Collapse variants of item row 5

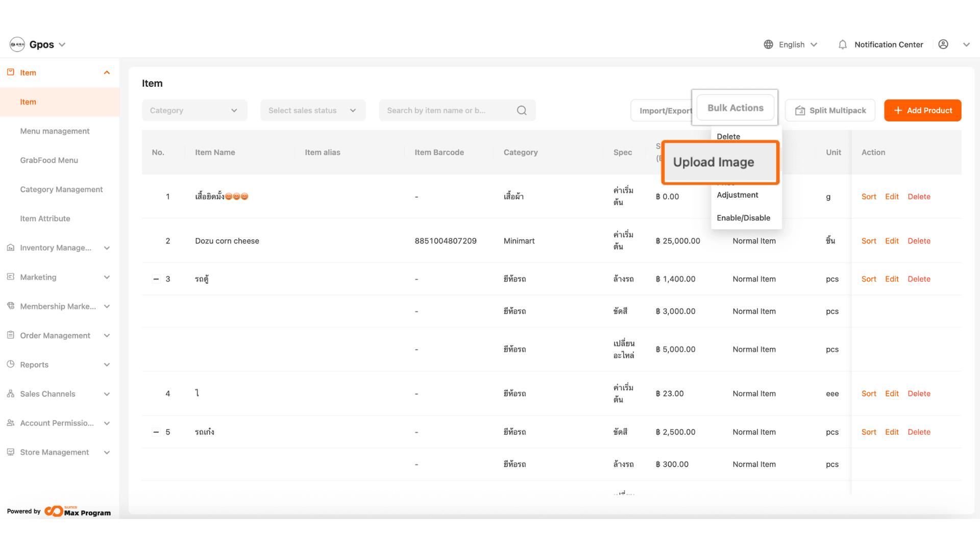click(x=156, y=432)
